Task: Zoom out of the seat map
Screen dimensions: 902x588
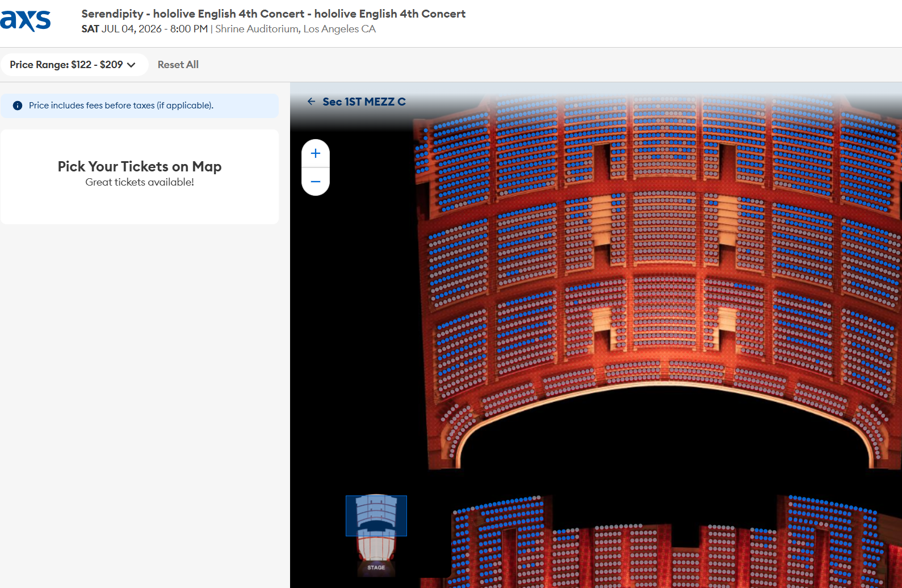Action: click(316, 182)
